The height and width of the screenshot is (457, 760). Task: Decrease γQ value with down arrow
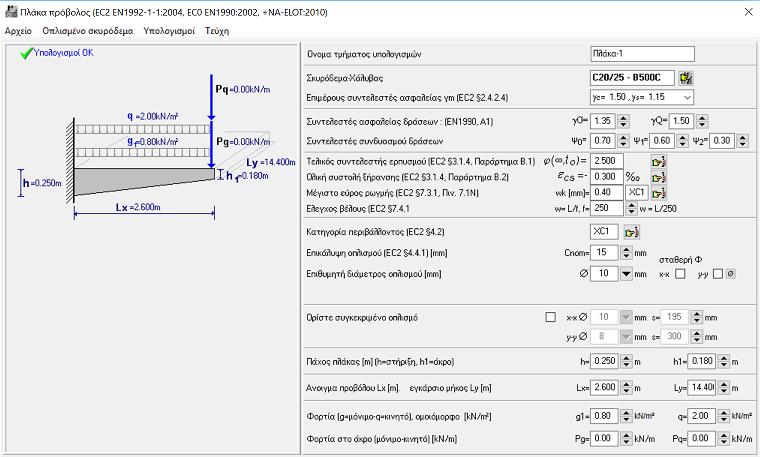[x=702, y=125]
